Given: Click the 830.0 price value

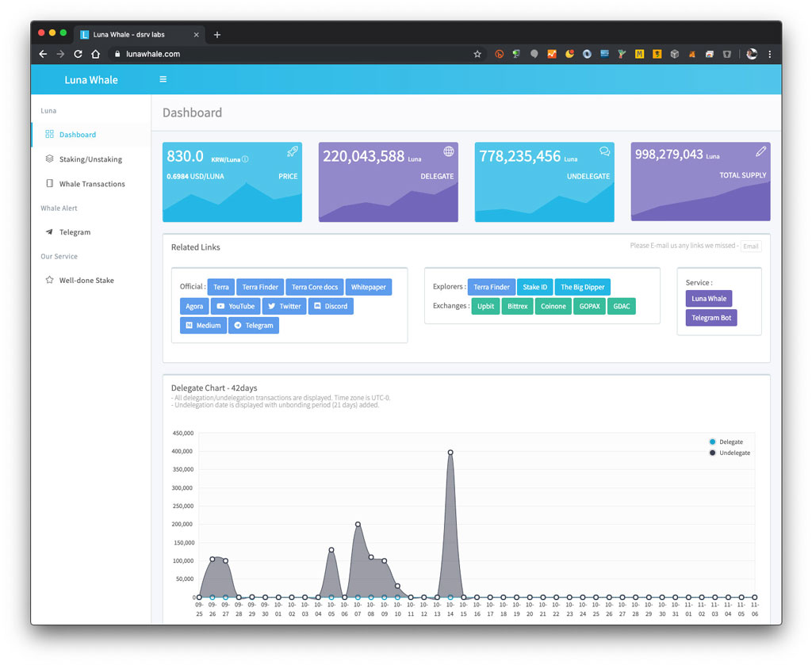Looking at the screenshot, I should [185, 156].
